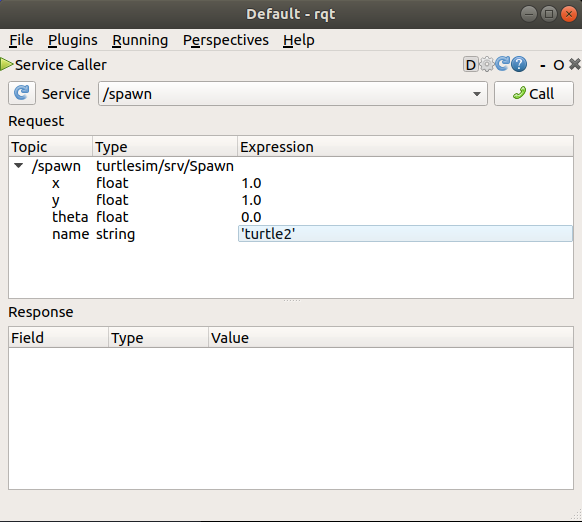This screenshot has width=582, height=522.
Task: Open the Perspectives menu
Action: pyautogui.click(x=226, y=40)
